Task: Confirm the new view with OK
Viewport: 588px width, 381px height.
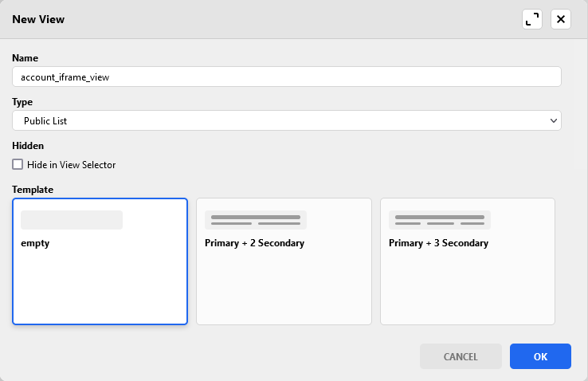Action: point(540,356)
